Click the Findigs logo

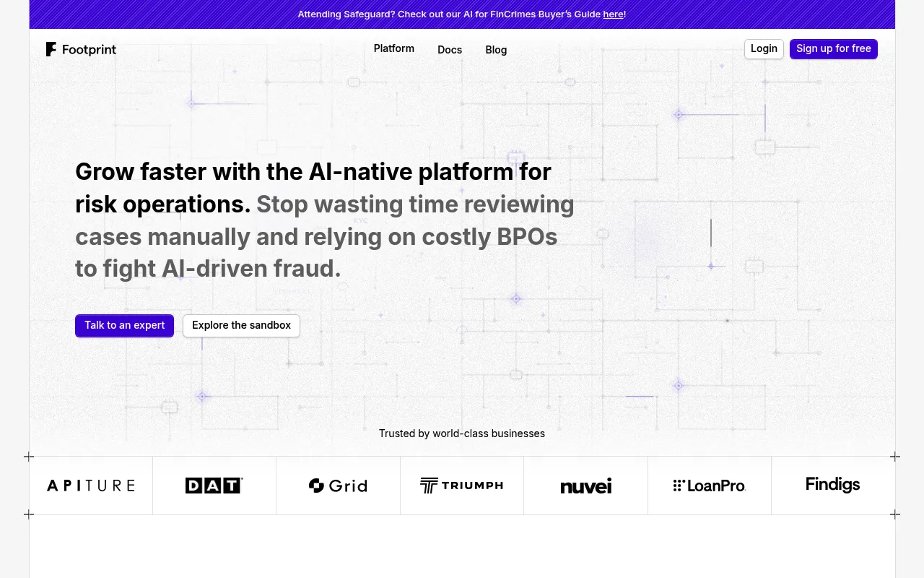[x=833, y=484]
